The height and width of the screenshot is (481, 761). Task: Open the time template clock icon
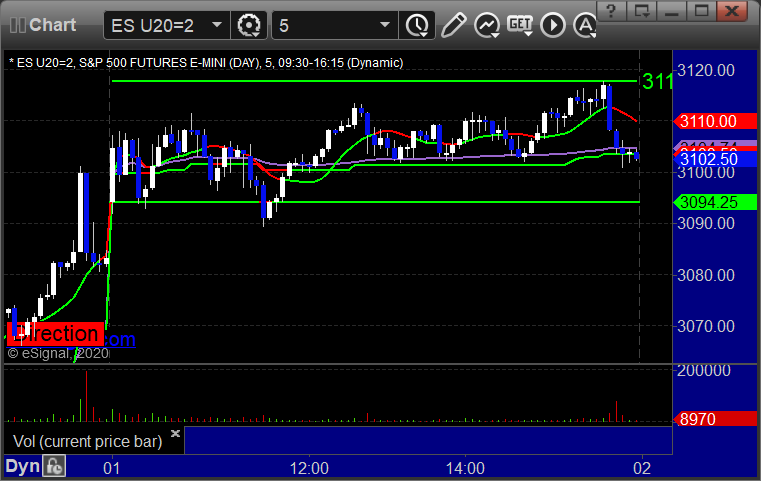point(417,25)
